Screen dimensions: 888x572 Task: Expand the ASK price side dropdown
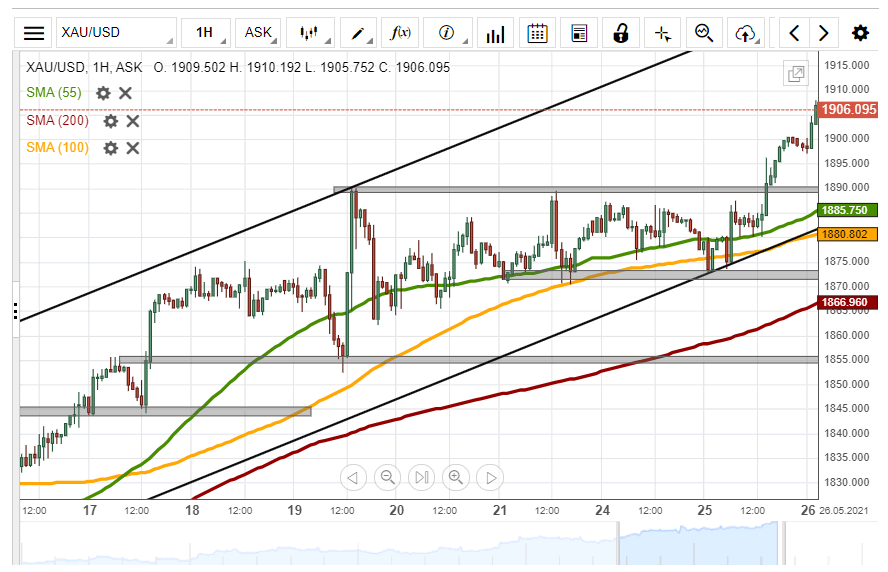point(260,32)
